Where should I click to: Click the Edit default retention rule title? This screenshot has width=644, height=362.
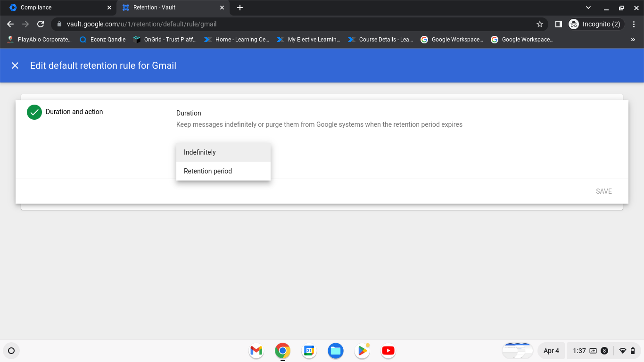103,66
